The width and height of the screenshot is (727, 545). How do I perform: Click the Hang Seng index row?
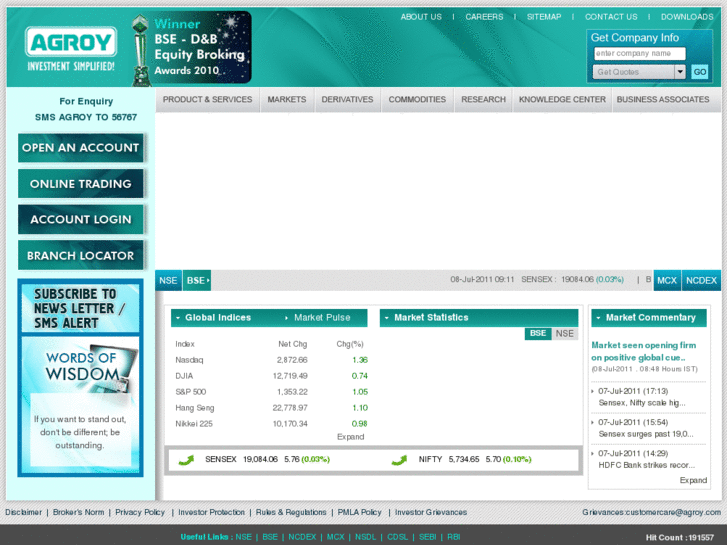tap(271, 408)
